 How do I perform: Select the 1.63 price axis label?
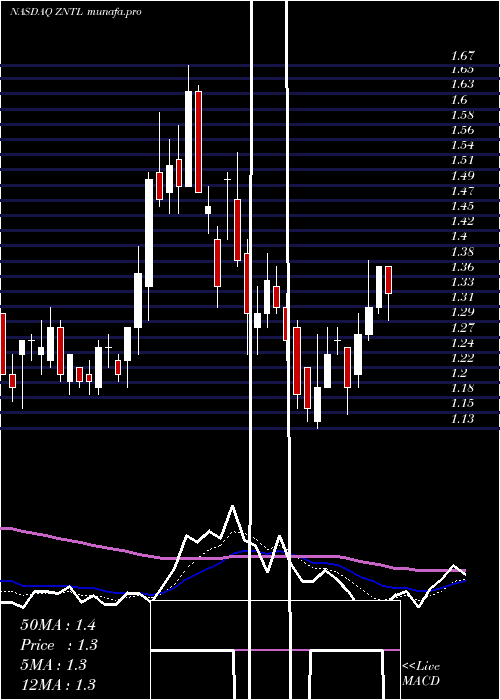point(462,84)
